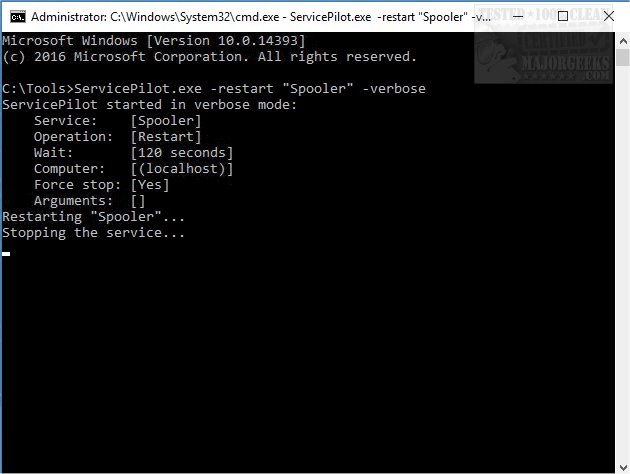Image resolution: width=630 pixels, height=474 pixels.
Task: Open the cmd system menu icon
Action: coord(17,16)
